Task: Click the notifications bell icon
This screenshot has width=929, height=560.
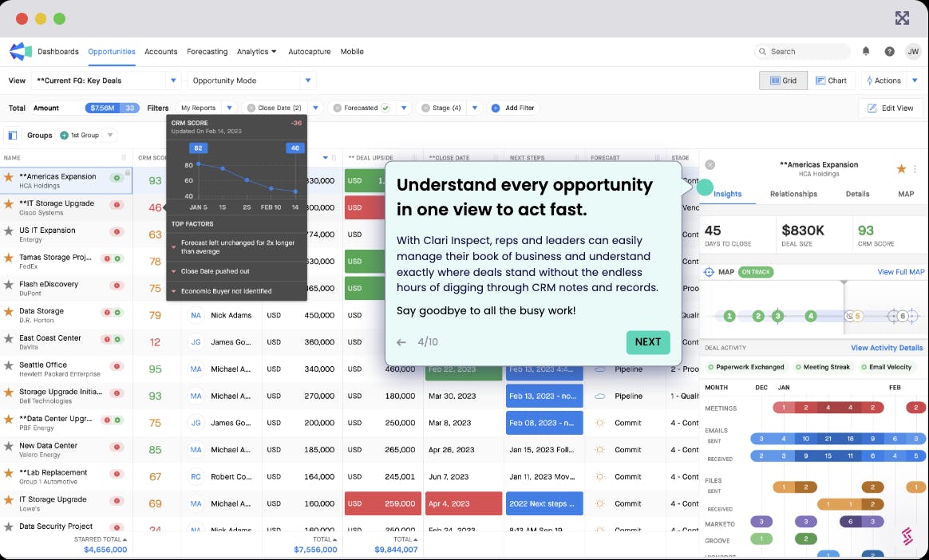Action: 866,52
